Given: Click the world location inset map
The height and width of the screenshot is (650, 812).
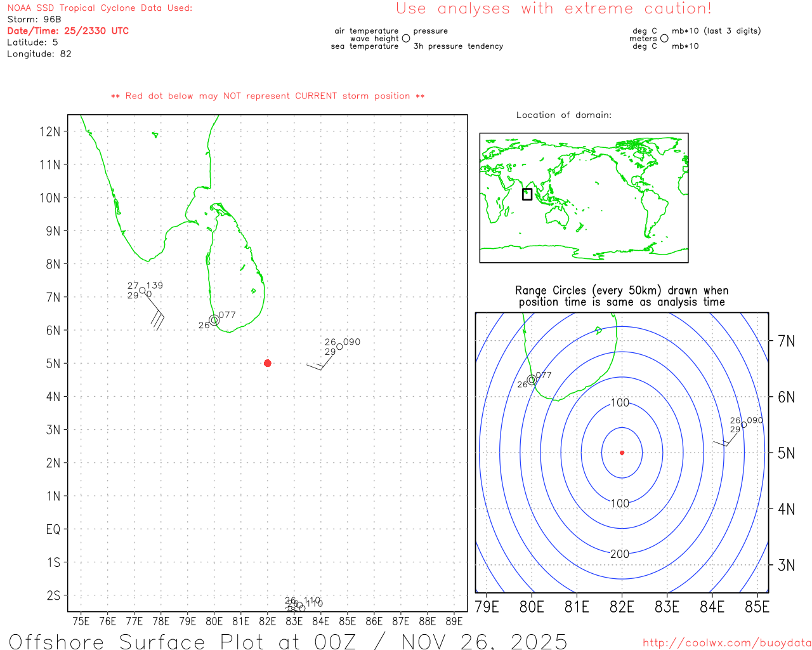Looking at the screenshot, I should (x=584, y=197).
